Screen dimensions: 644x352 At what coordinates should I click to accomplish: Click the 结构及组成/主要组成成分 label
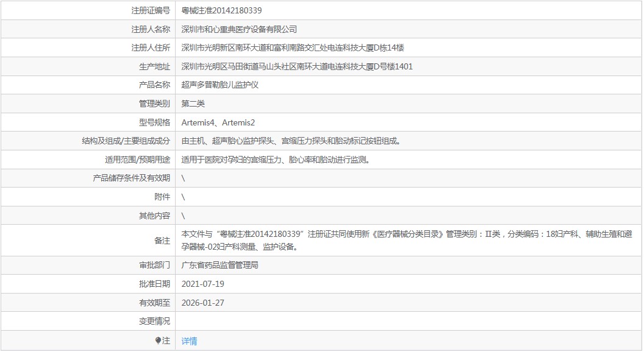[x=126, y=141]
